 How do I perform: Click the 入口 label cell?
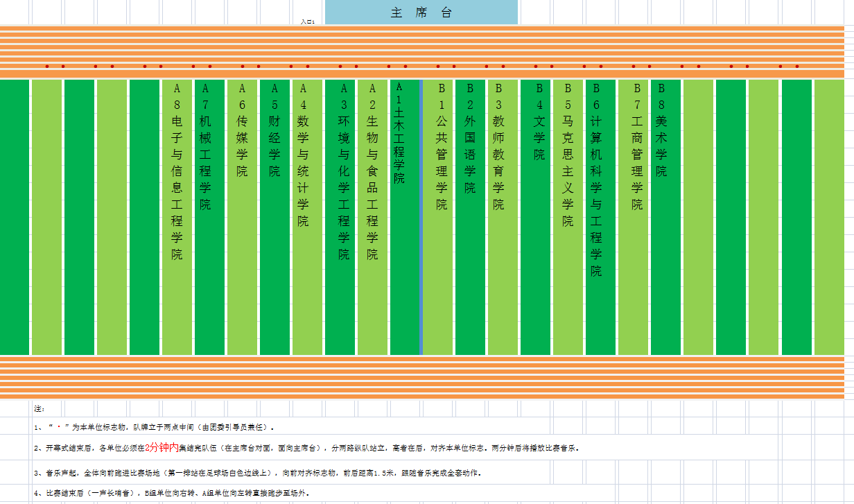(307, 21)
